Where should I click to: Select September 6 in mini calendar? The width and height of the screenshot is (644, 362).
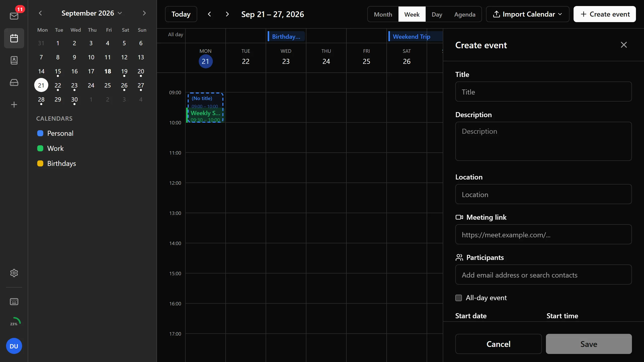click(x=141, y=43)
